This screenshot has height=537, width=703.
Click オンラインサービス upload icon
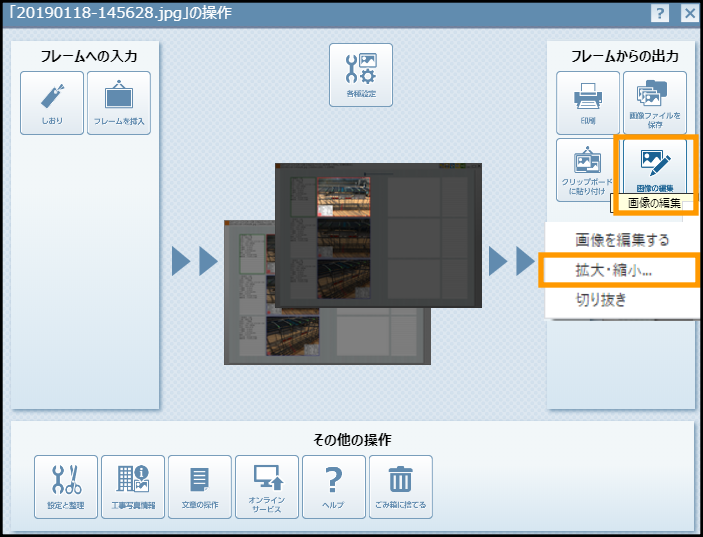coord(267,487)
